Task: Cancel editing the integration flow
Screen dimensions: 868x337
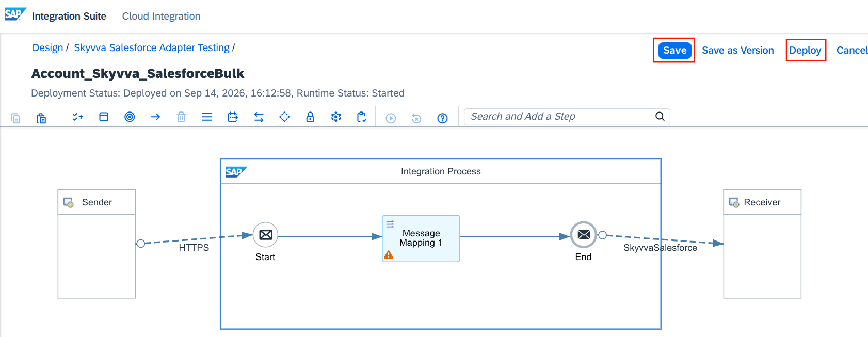Action: tap(852, 51)
